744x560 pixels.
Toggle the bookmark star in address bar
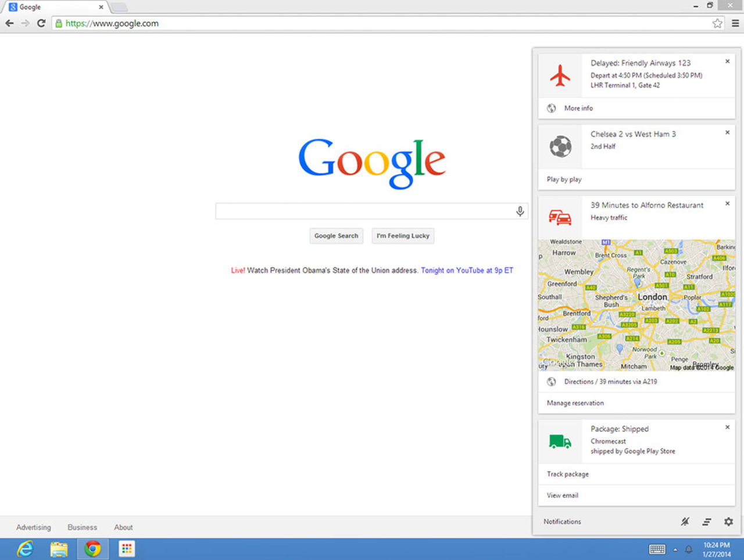click(x=717, y=24)
